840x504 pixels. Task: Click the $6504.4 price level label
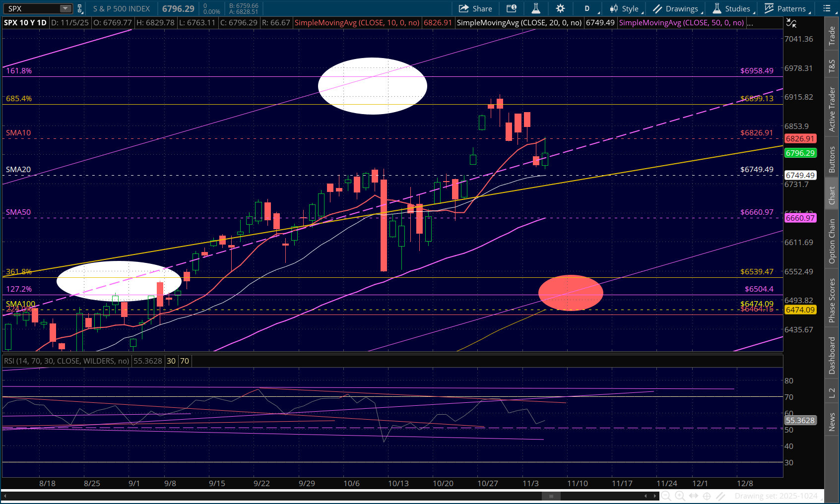[x=759, y=289]
